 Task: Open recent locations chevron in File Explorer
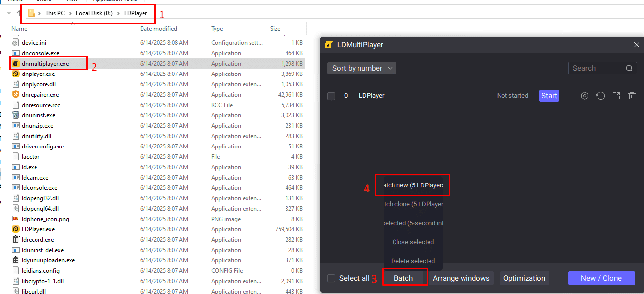9,13
